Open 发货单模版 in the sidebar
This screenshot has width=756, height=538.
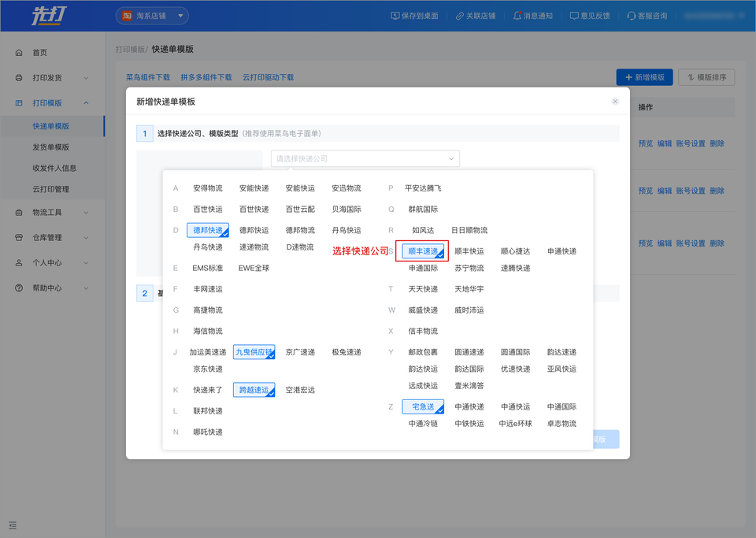(51, 147)
